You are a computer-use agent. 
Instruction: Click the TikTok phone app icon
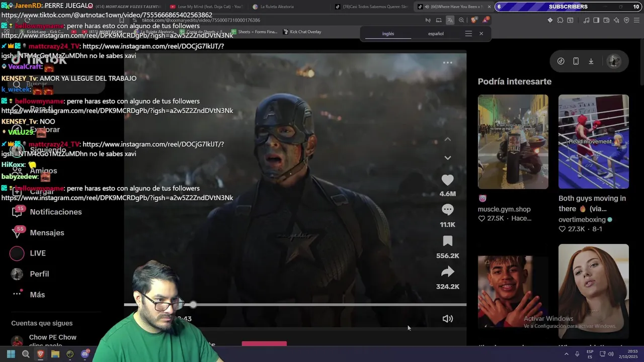pos(576,61)
